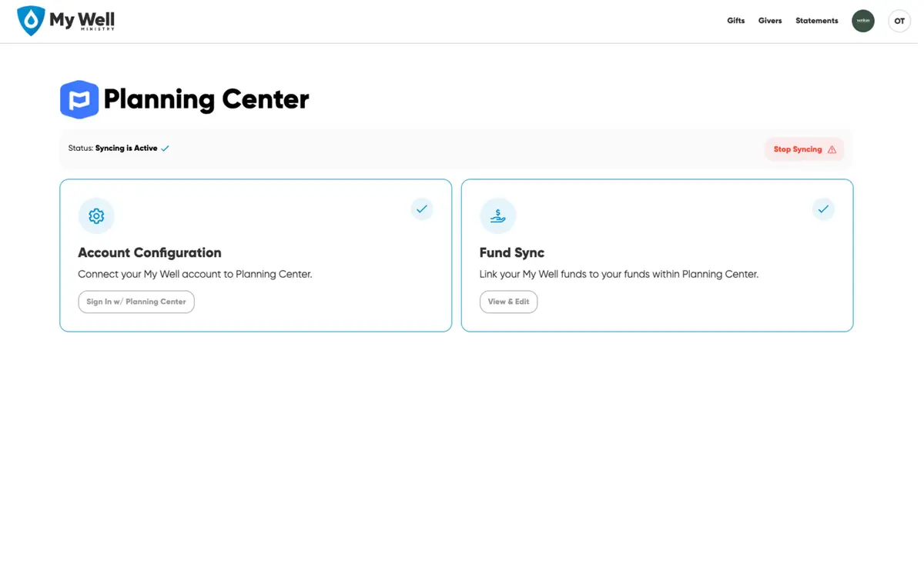Click the 'Status: Syncing is Active' text

coord(112,149)
